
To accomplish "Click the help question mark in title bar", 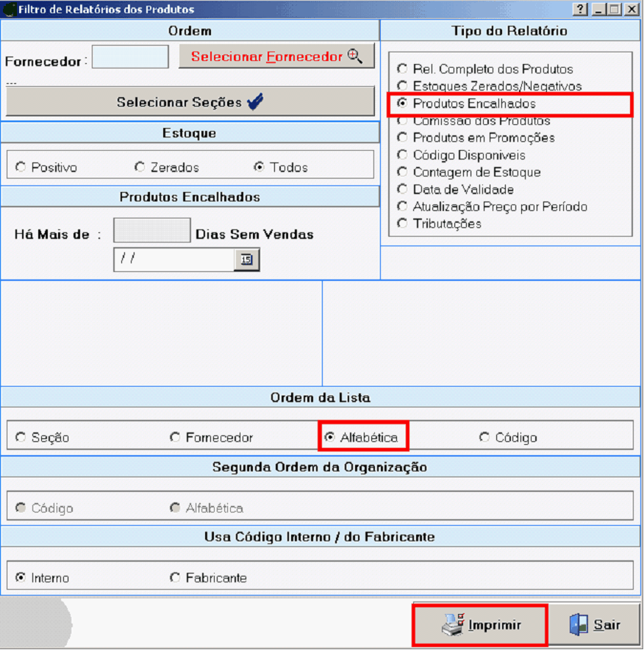I will point(581,10).
